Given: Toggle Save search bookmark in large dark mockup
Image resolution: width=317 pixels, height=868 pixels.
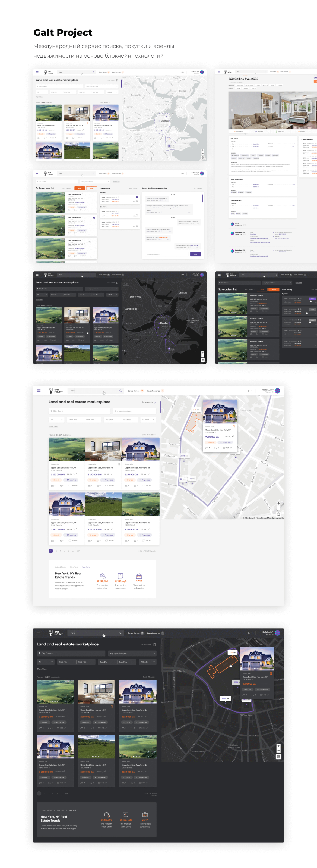Looking at the screenshot, I should tap(154, 645).
